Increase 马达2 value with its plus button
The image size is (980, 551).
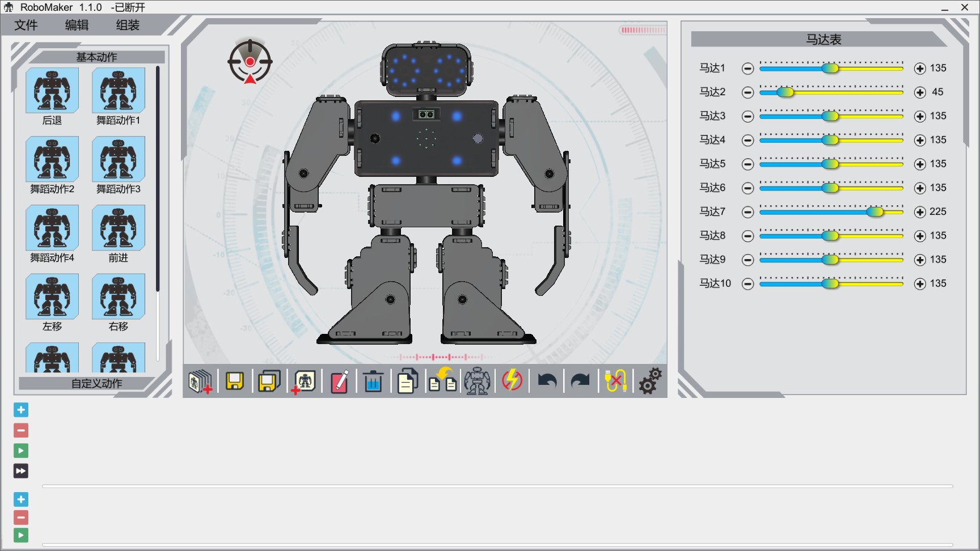(920, 92)
